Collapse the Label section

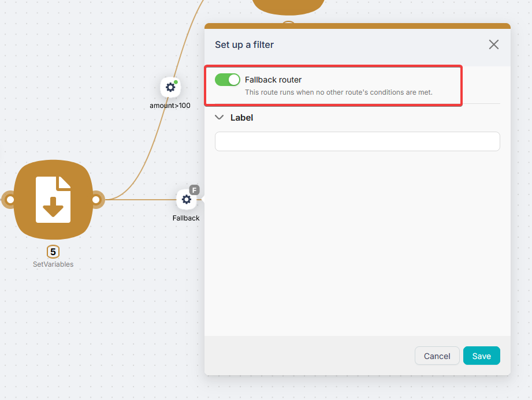[x=219, y=117]
